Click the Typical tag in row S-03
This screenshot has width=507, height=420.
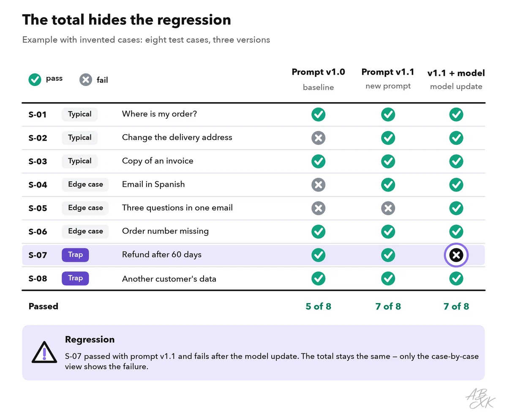[80, 161]
